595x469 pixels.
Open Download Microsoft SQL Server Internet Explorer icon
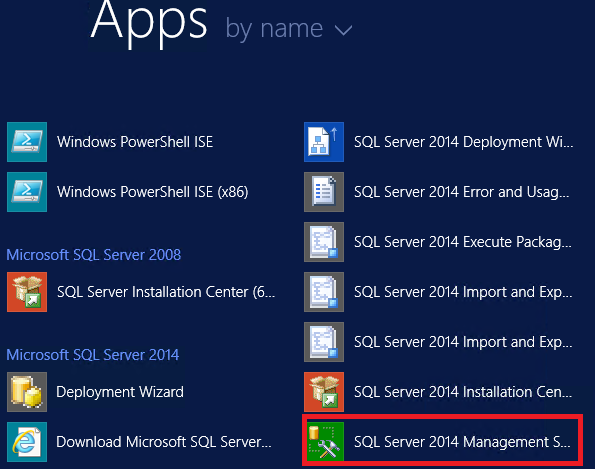tap(27, 442)
